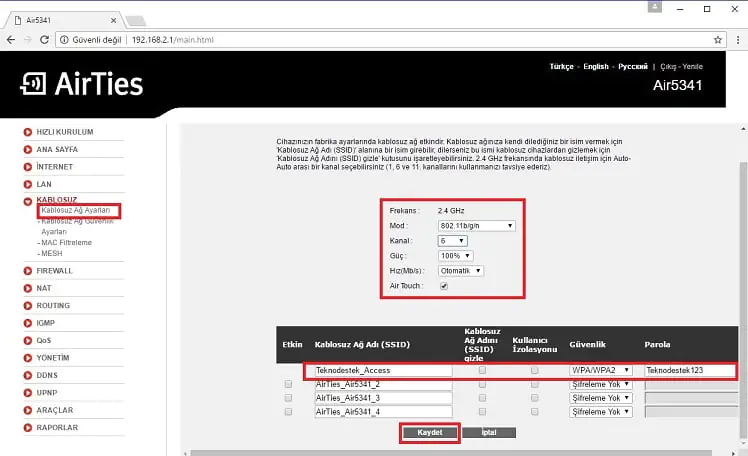Click the Teknodestek_Access SSID field
The height and width of the screenshot is (456, 748).
click(x=384, y=370)
